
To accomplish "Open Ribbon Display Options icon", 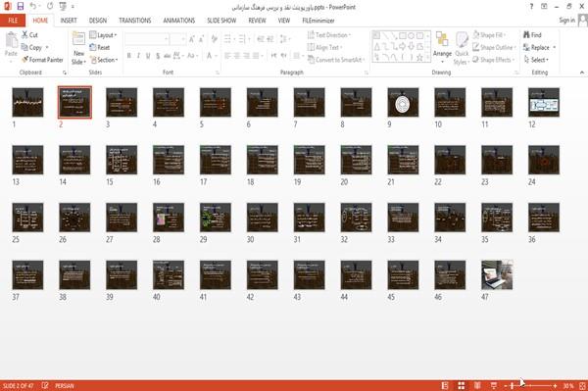I will click(544, 7).
